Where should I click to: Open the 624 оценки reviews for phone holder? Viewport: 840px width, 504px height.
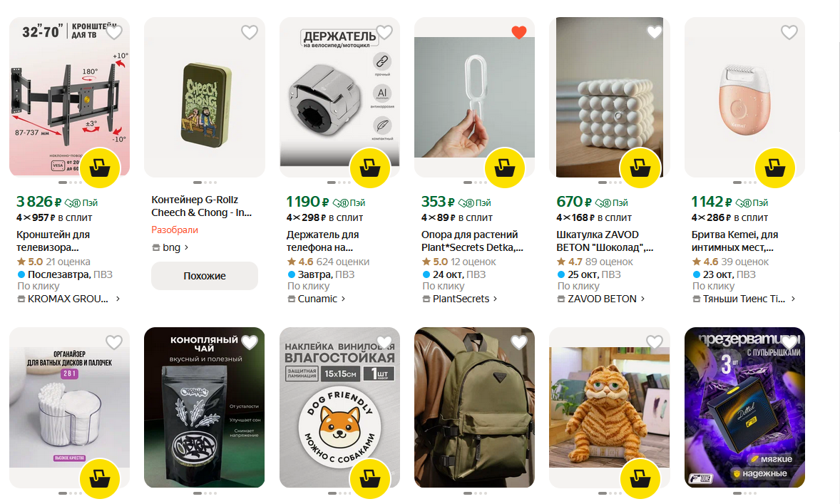(342, 262)
